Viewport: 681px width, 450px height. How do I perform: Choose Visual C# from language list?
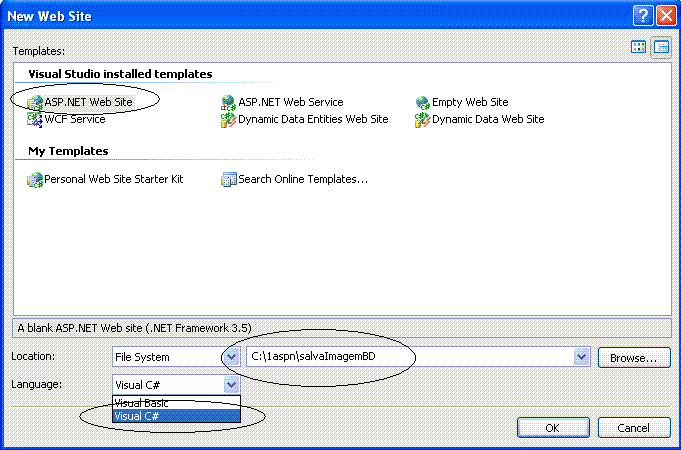[176, 416]
